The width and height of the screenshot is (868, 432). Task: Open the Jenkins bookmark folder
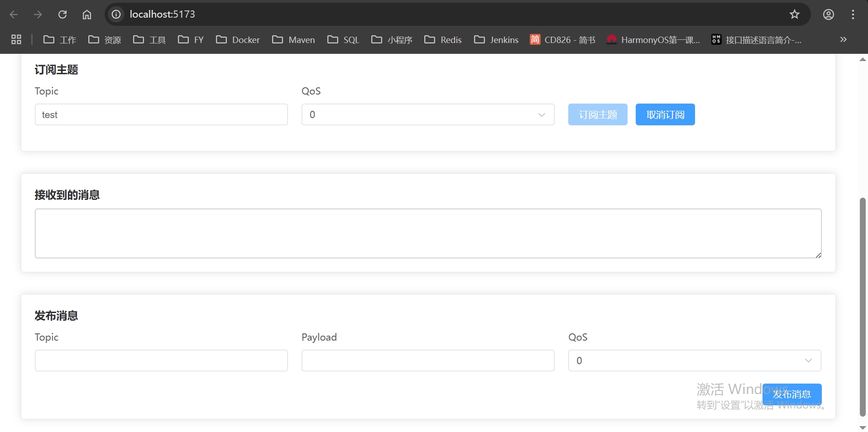click(x=496, y=40)
